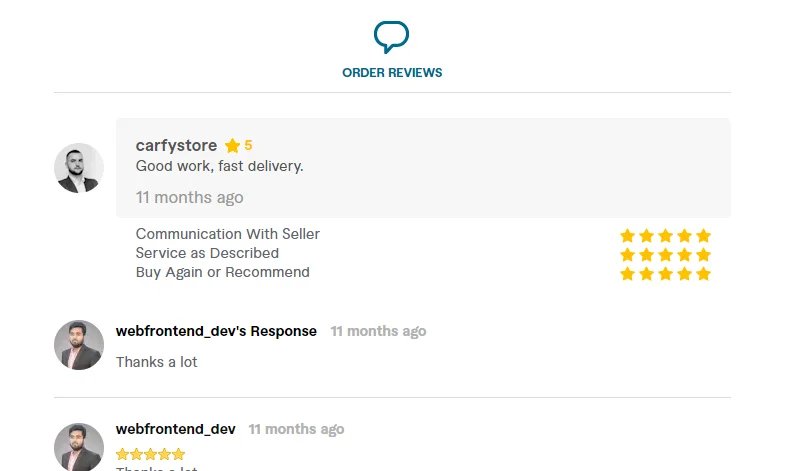This screenshot has height=471, width=787.
Task: Click the ORDER REVIEWS heading
Action: point(392,73)
